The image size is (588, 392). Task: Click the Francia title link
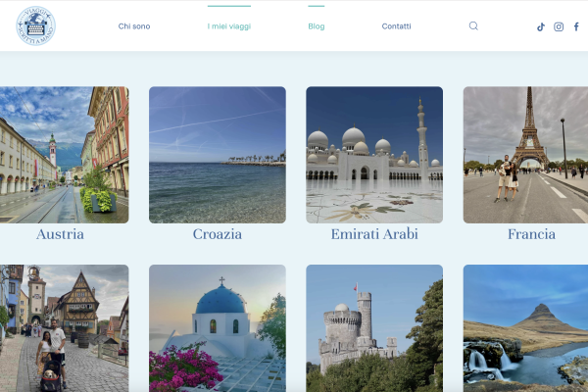point(531,234)
